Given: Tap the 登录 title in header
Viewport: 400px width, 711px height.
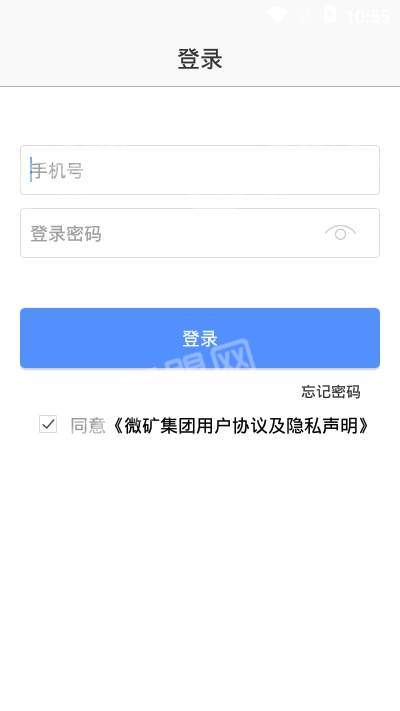Looking at the screenshot, I should 200,59.
